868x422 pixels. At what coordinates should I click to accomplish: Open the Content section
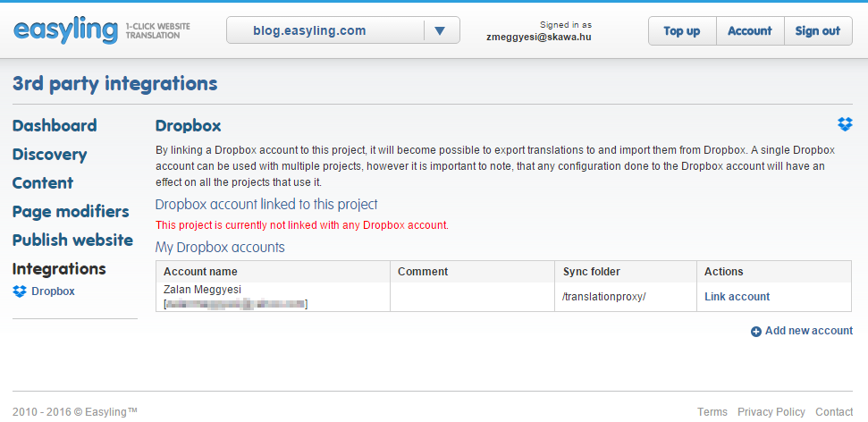coord(43,183)
